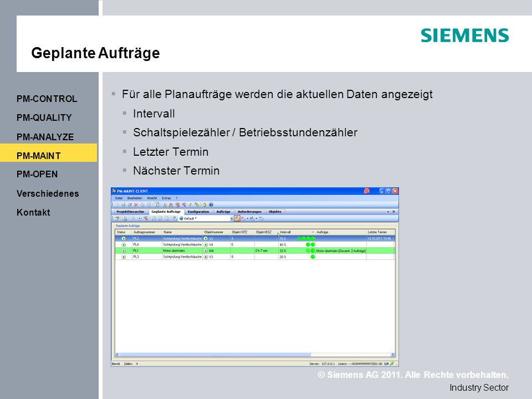Click the highlighted orange edit-layout icon
532x399 pixels.
(237, 218)
